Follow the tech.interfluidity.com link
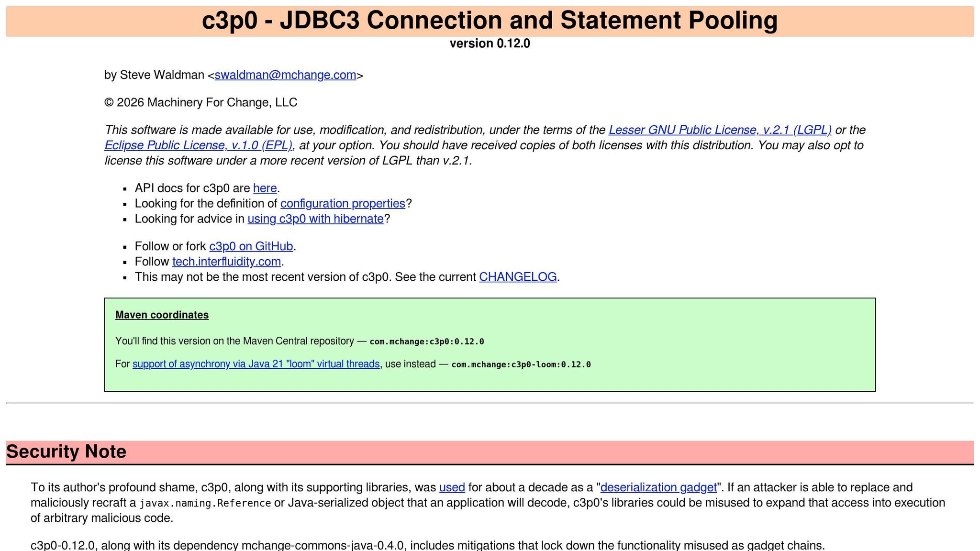Viewport: 980px width, 551px height. pos(226,262)
